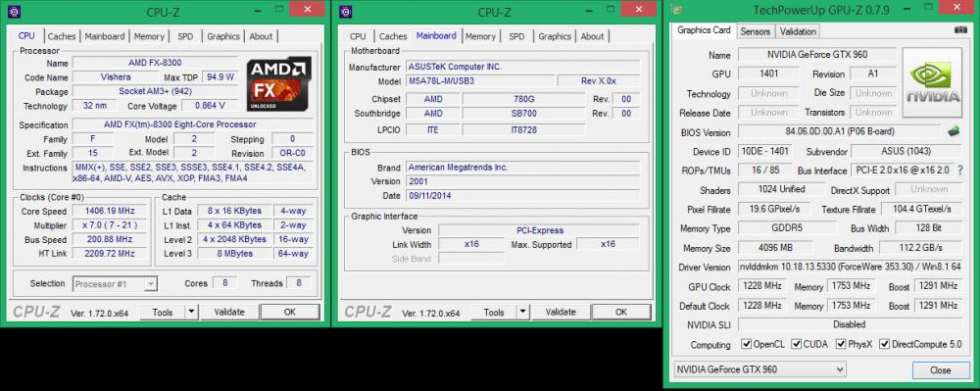Expand Tools dropdown arrow in processor window
Viewport: 980px width, 391px height.
191,312
